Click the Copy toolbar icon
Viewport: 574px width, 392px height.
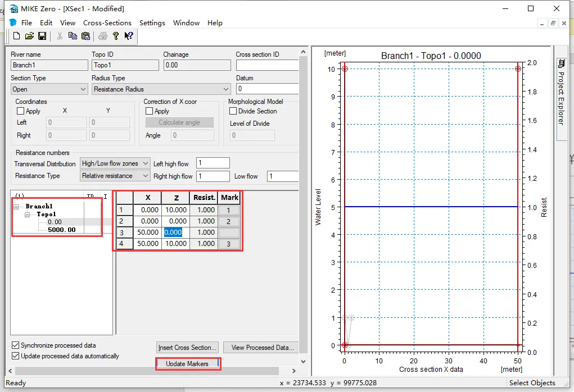coord(73,36)
